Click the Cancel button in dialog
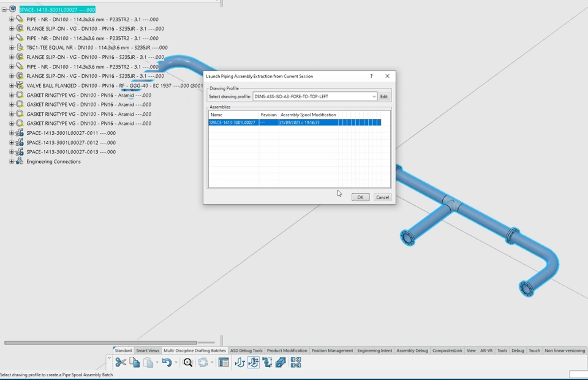588x380 pixels. coord(382,197)
